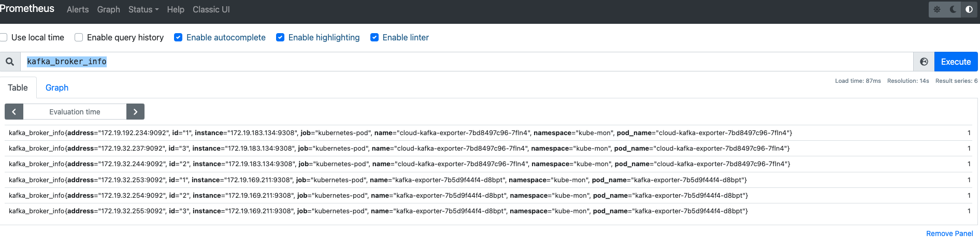This screenshot has width=980, height=249.
Task: Click the Load time: 87ms text
Action: click(858, 81)
